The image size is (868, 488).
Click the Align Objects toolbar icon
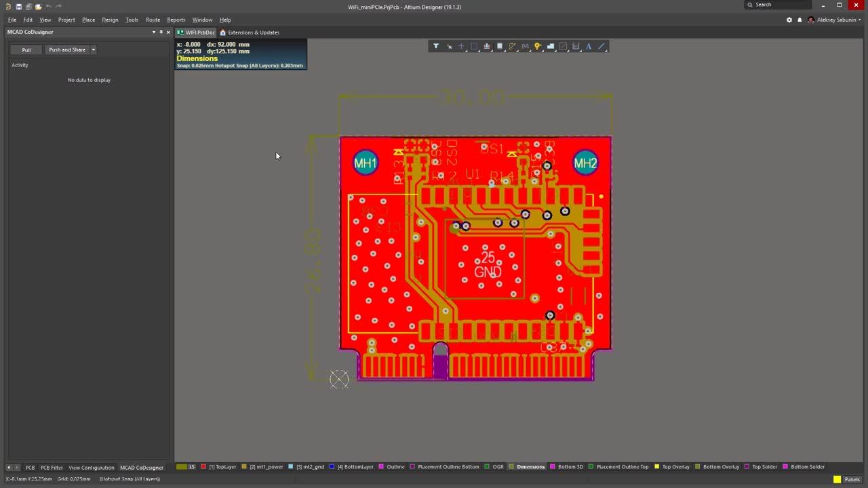pos(487,47)
